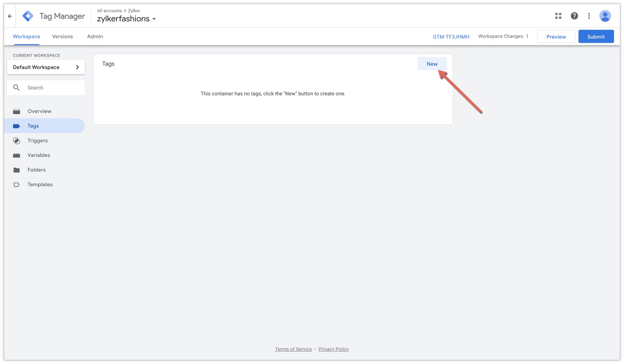Click the Triggers target icon
Screen dimensions: 624x364
tap(16, 141)
